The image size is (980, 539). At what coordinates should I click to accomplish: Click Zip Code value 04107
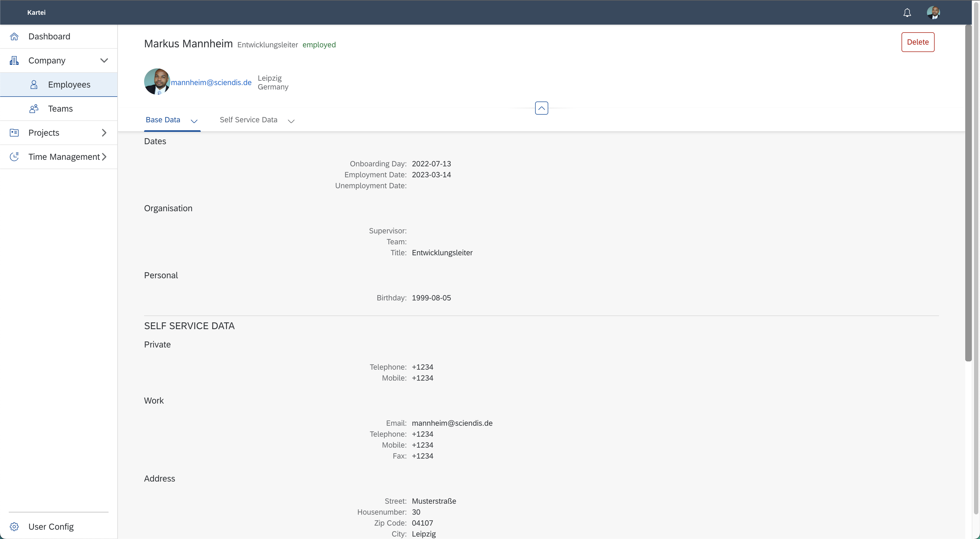[422, 523]
